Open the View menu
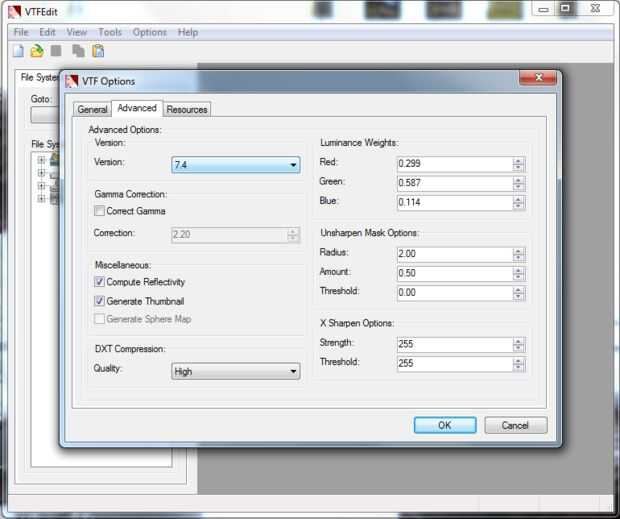The height and width of the screenshot is (519, 620). click(76, 32)
